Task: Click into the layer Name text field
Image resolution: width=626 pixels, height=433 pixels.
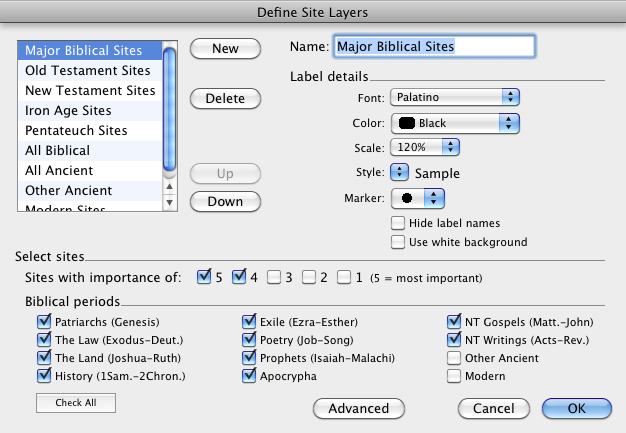Action: [x=434, y=46]
